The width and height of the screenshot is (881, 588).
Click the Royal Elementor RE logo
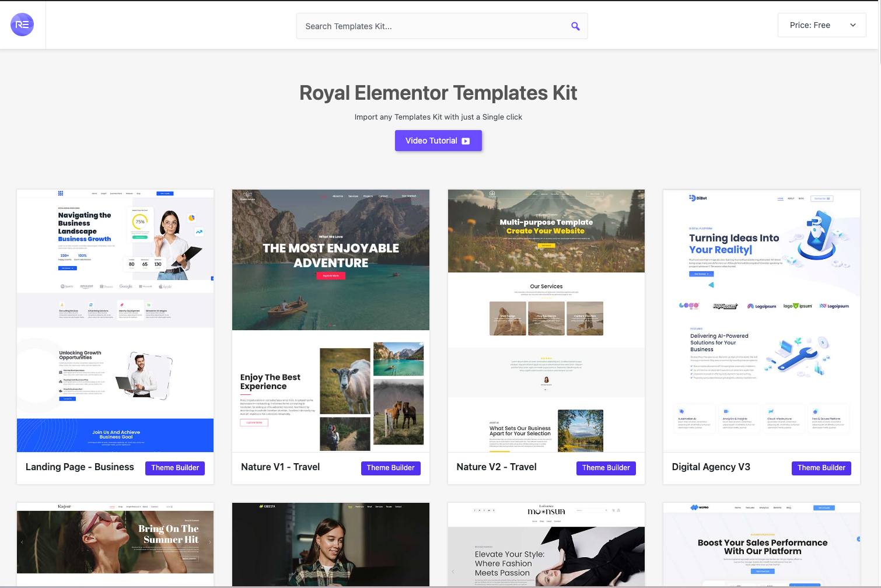22,24
